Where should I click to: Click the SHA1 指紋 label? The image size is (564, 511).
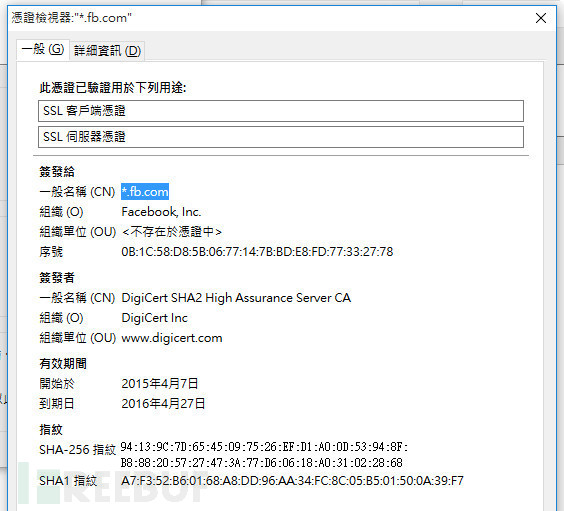pos(68,481)
